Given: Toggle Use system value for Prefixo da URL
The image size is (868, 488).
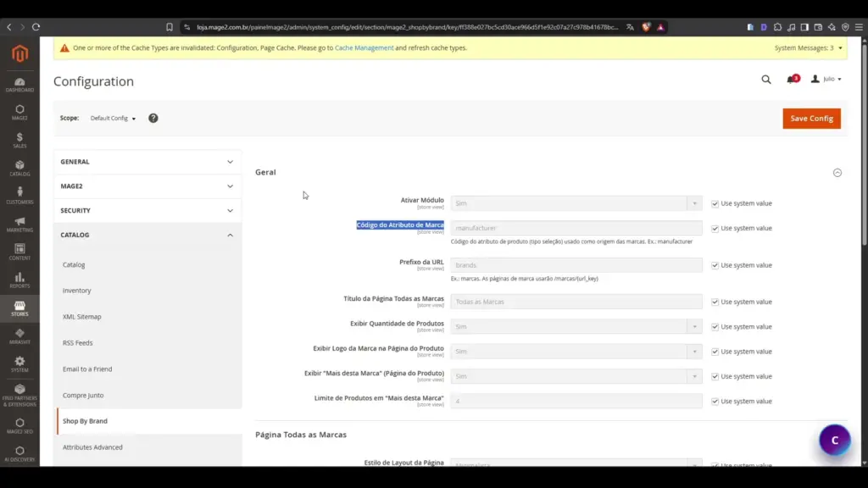Looking at the screenshot, I should 715,265.
